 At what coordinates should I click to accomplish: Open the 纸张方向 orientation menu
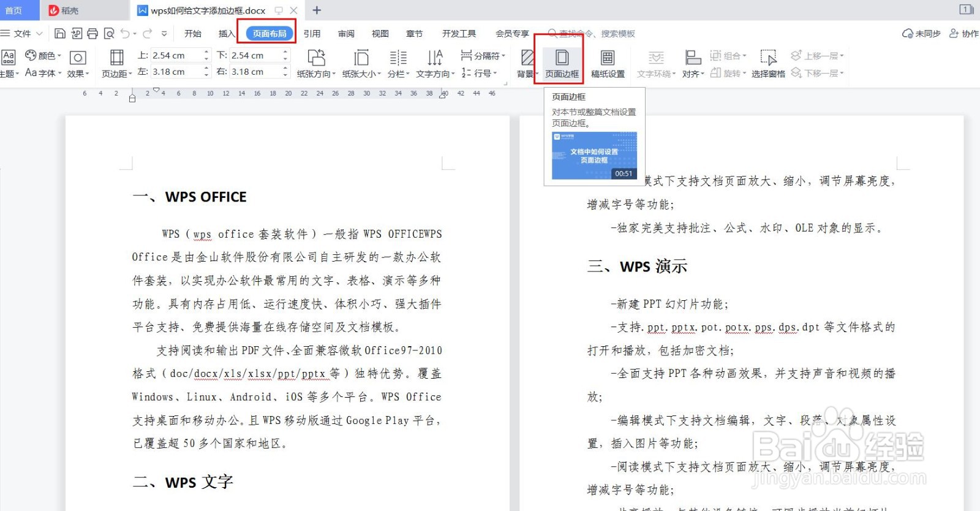[316, 64]
